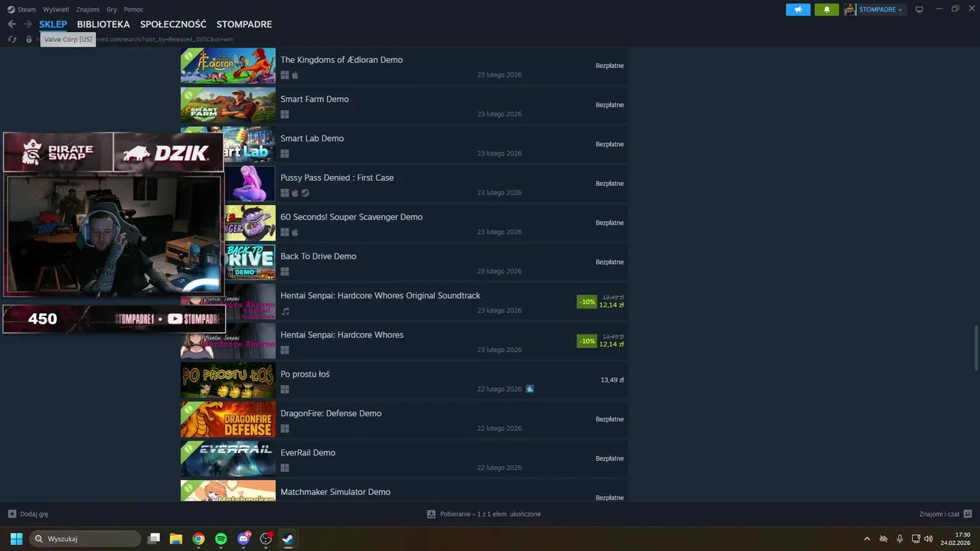Open the network tray icon
The image size is (980, 551).
point(916,539)
